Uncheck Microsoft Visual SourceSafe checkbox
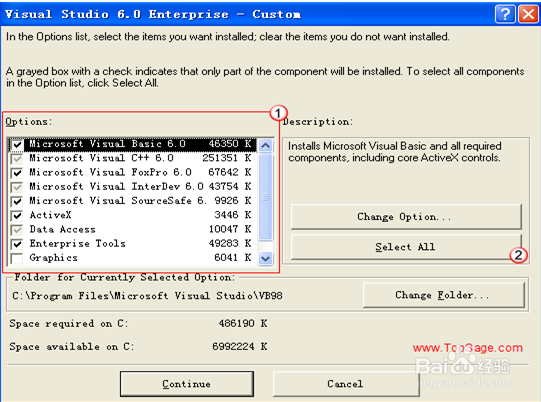The height and width of the screenshot is (402, 541). tap(17, 201)
